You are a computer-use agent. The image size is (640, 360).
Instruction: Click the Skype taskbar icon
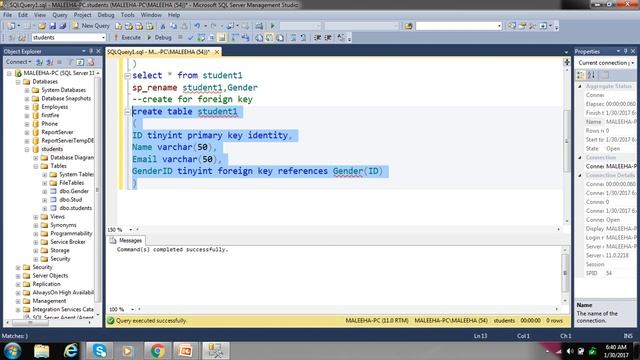(x=99, y=351)
